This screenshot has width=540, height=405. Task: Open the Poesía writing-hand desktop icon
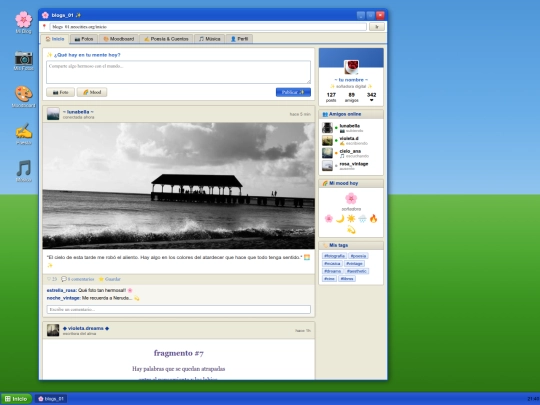(23, 134)
